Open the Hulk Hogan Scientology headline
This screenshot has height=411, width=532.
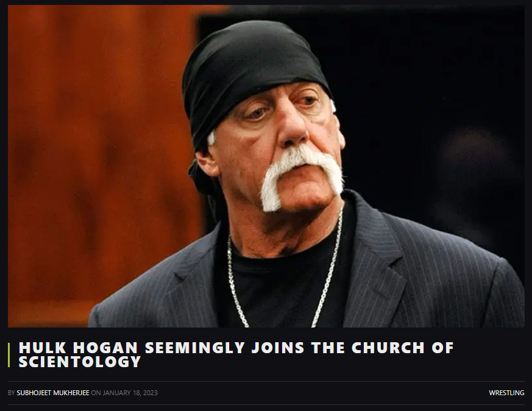pos(236,355)
